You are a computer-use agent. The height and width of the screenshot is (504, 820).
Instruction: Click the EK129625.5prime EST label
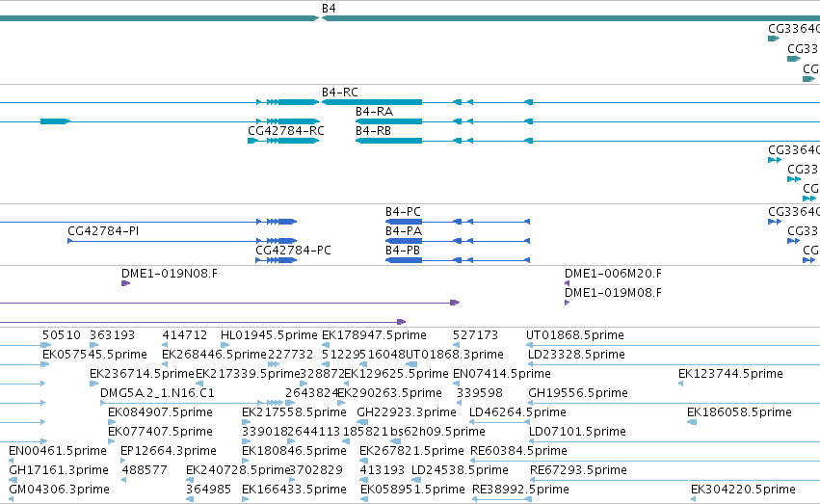coord(396,374)
